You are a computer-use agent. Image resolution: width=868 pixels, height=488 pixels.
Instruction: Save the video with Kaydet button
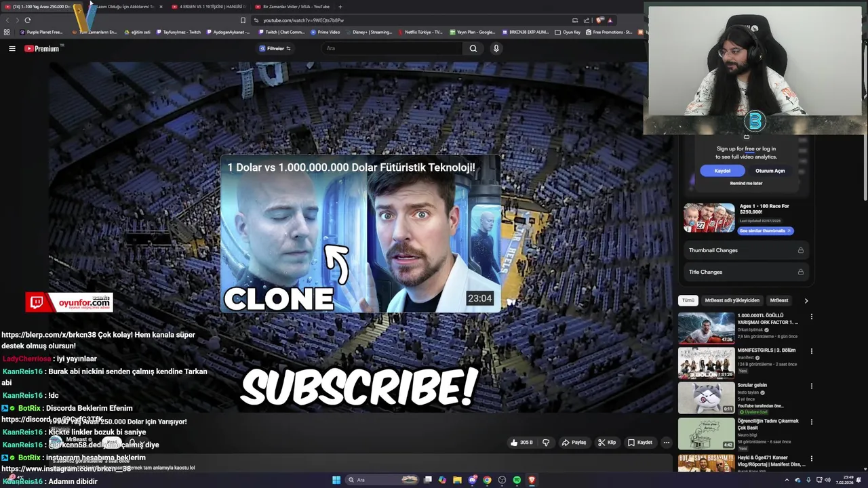640,443
